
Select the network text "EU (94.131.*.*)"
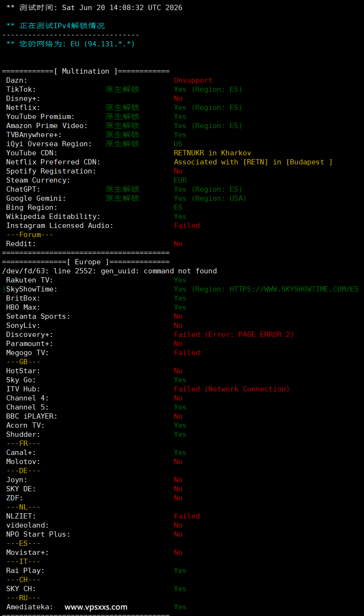click(103, 44)
